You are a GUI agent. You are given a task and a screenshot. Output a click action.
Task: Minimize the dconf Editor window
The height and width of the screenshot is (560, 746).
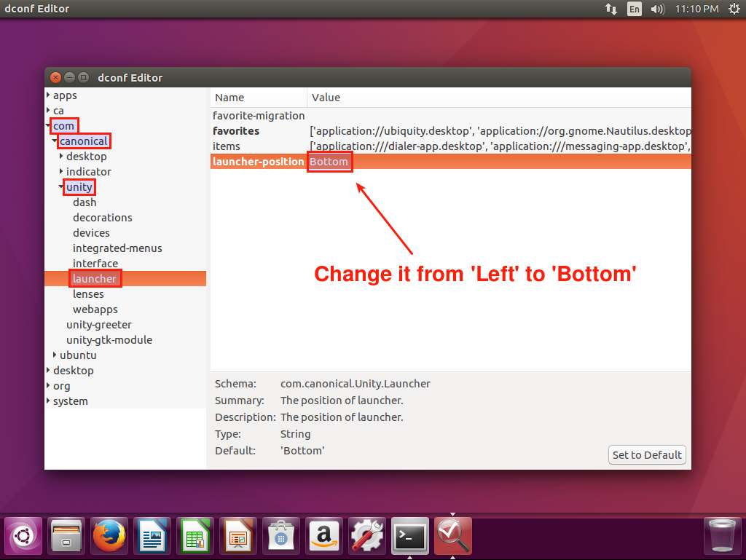(x=69, y=77)
